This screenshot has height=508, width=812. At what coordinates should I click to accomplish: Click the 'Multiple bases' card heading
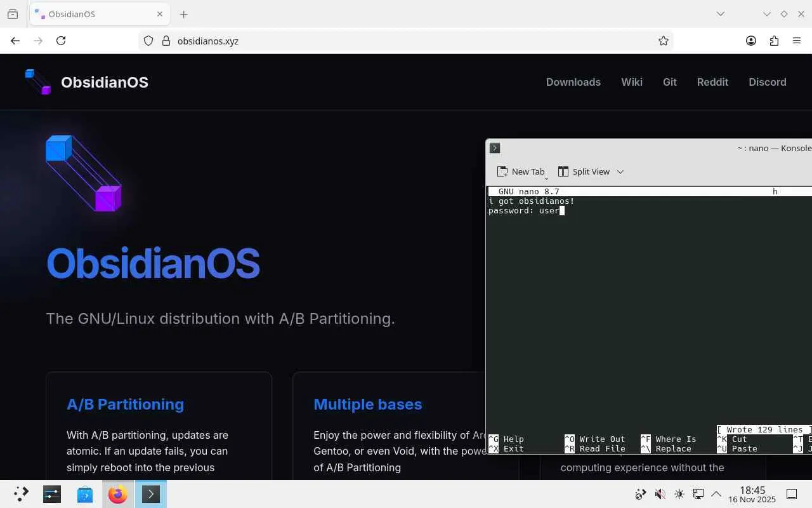(x=367, y=404)
